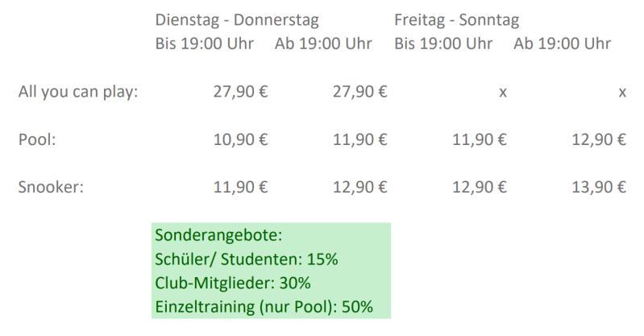Click Pool's Freitag - Sonntag price after 19:00
The image size is (644, 336).
[x=598, y=140]
